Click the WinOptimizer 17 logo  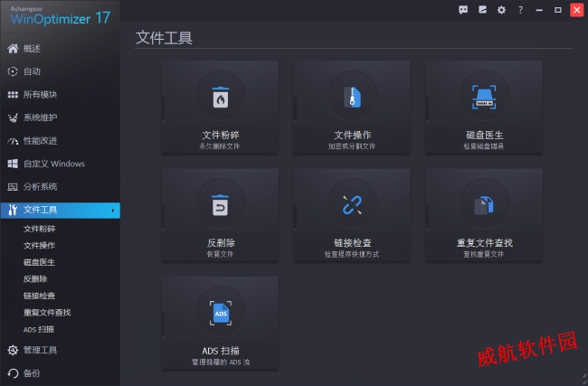60,16
